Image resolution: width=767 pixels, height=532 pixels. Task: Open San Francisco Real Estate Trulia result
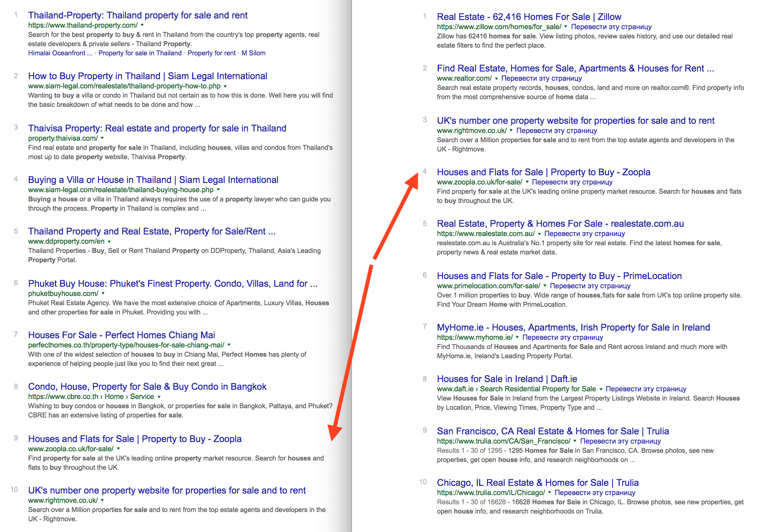point(553,431)
